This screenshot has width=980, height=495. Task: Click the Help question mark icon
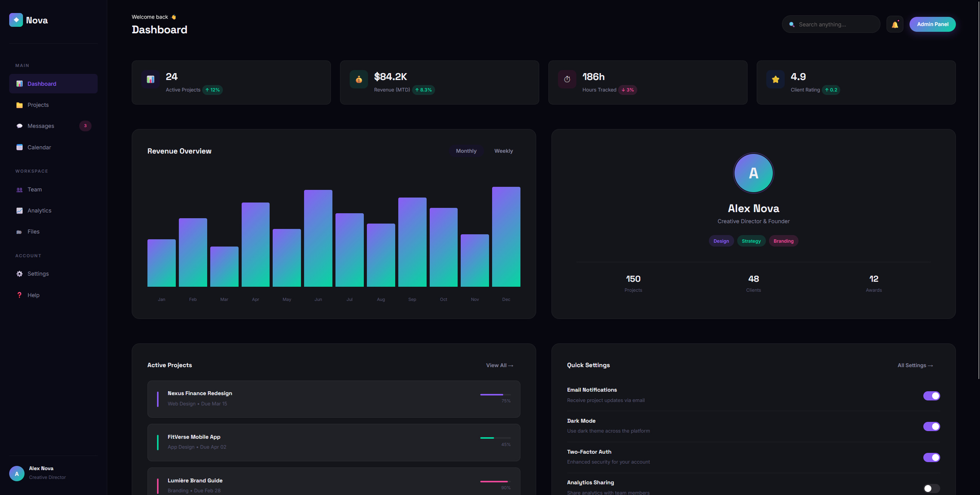point(20,295)
